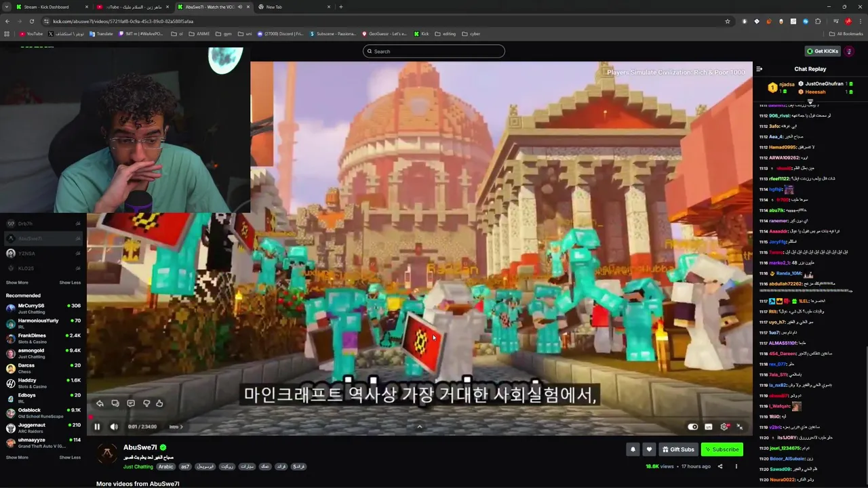Click the reply arrow icon above player controls
This screenshot has height=488, width=868.
[100, 403]
